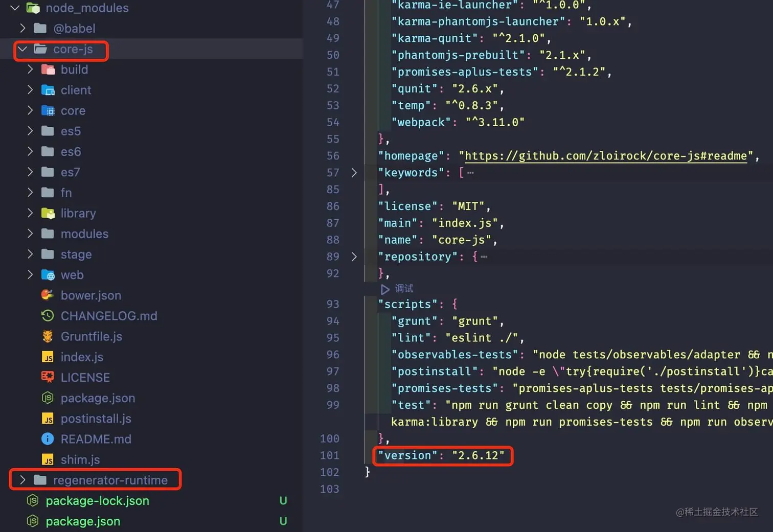Screen dimensions: 773x532
Task: Click the "index.js" main value
Action: (x=465, y=223)
